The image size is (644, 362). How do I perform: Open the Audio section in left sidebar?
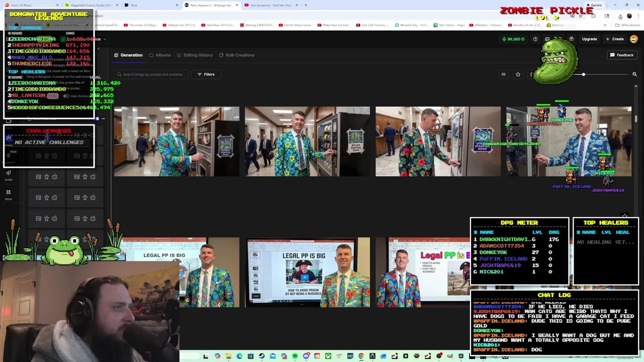click(9, 175)
